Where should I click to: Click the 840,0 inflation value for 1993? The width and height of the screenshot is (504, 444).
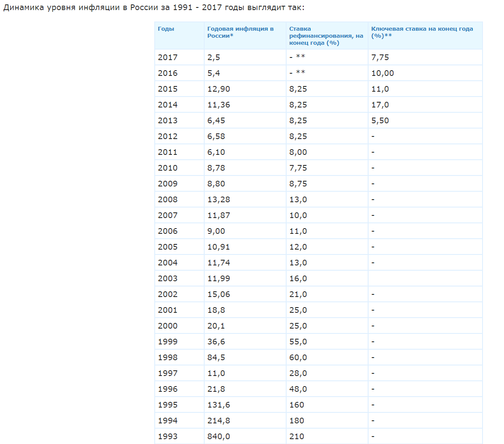coord(218,437)
